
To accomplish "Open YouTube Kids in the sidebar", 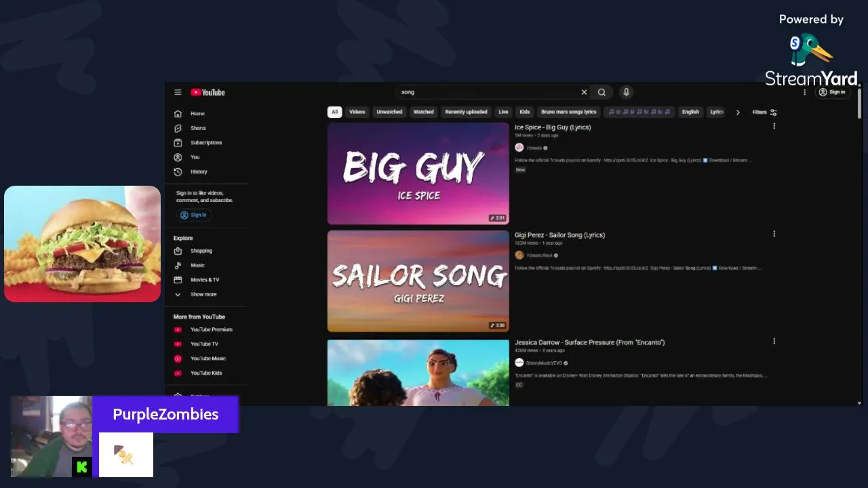I will (207, 373).
